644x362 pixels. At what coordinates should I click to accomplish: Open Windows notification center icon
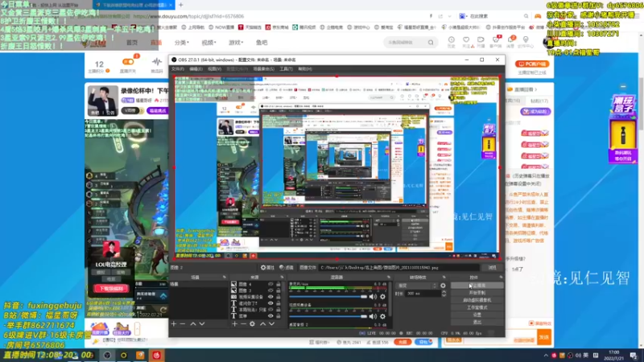(x=634, y=356)
